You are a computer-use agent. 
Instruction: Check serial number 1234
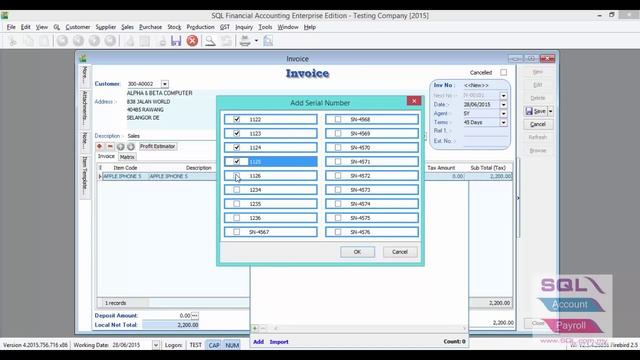(x=237, y=190)
